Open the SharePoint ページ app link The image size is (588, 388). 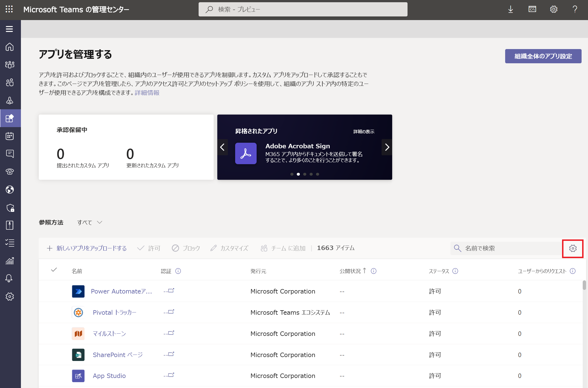[118, 355]
